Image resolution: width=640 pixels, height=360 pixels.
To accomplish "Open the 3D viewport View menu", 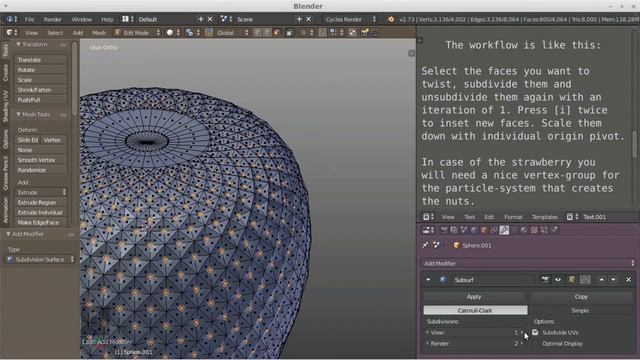I will pos(31,33).
